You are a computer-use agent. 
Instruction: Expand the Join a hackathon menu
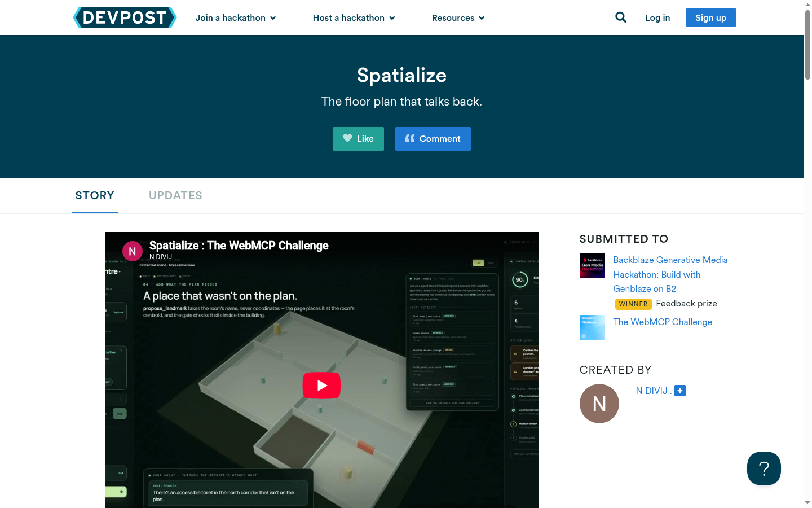click(x=236, y=18)
